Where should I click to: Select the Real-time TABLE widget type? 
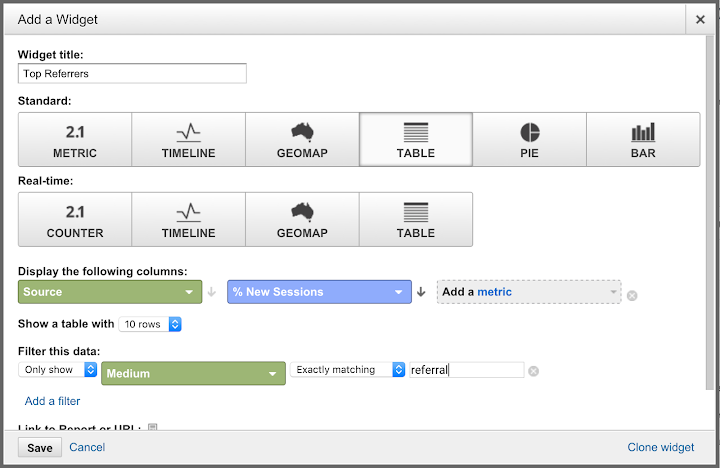(416, 220)
